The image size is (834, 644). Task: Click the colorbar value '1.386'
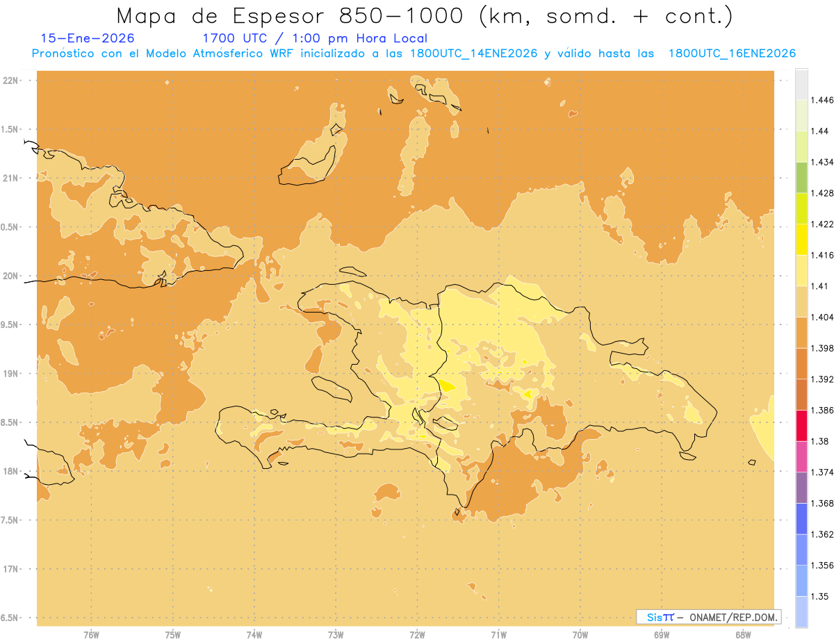point(822,410)
